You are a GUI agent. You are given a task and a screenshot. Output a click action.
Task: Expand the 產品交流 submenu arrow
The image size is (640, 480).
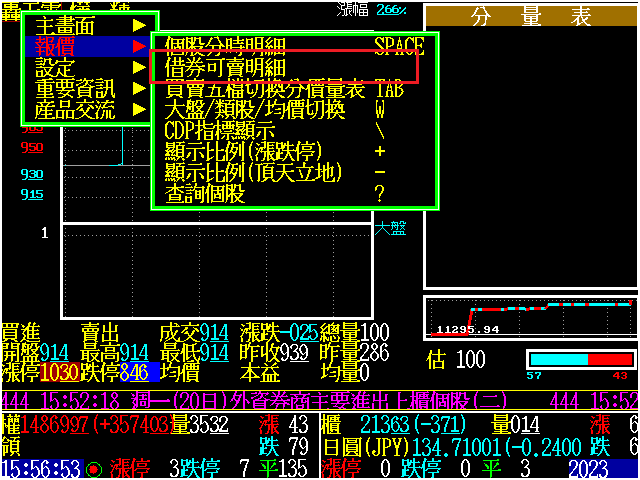click(140, 110)
